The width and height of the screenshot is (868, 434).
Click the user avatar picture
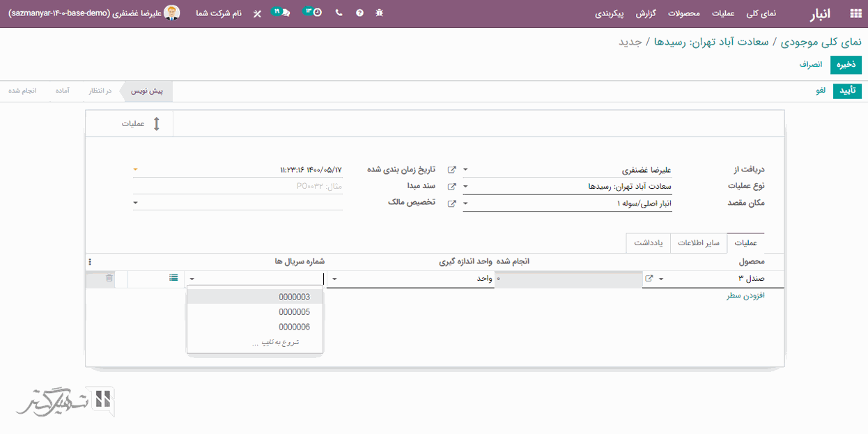(x=172, y=13)
